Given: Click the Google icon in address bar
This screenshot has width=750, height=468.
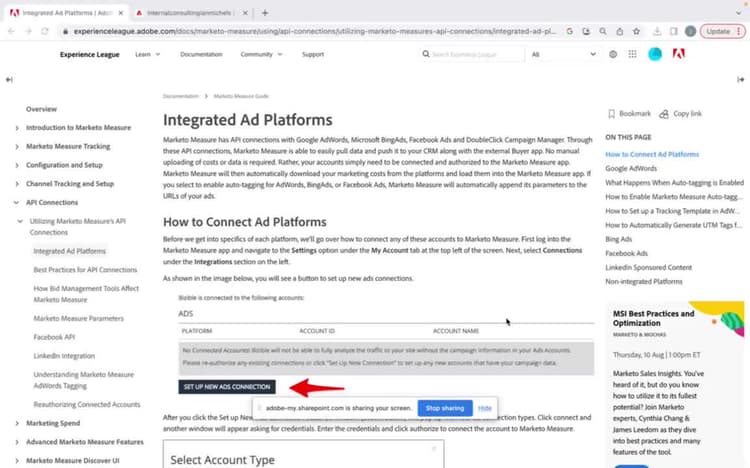Looking at the screenshot, I should click(x=570, y=31).
